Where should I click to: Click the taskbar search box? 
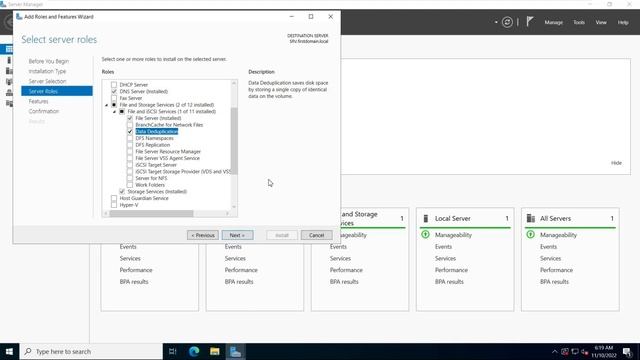(x=91, y=351)
